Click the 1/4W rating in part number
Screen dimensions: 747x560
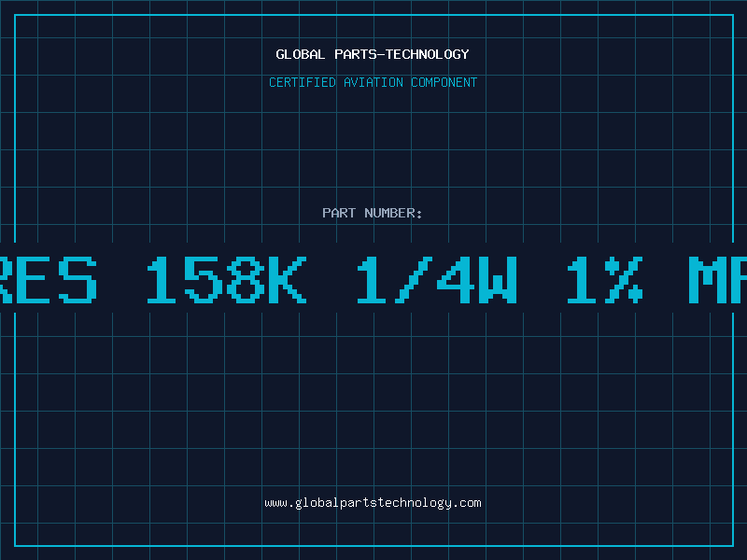(437, 280)
